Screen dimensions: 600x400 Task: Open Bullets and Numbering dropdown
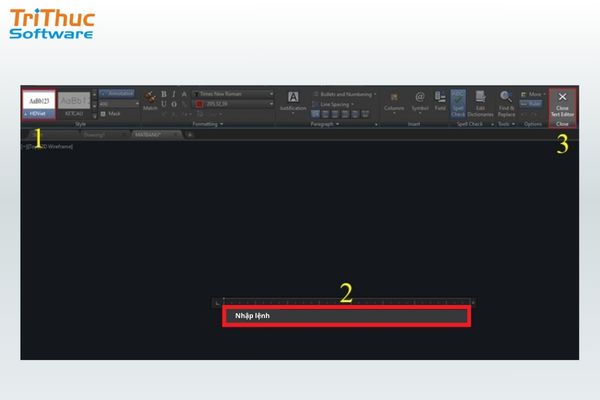click(344, 94)
